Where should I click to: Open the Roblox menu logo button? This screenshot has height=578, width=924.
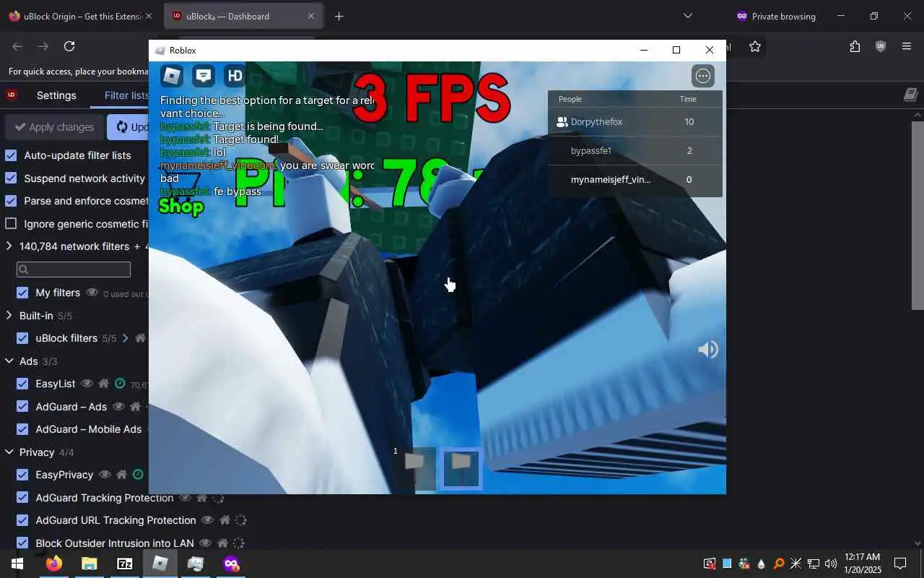[x=172, y=75]
